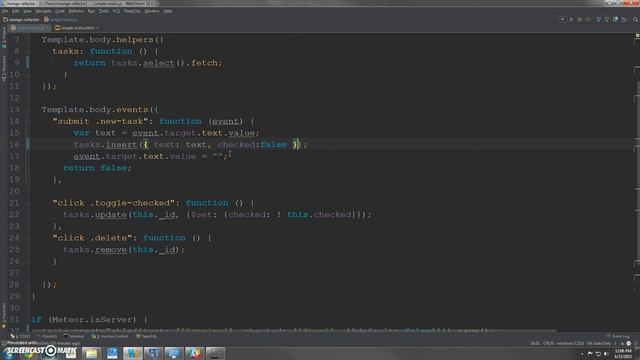Click the VCS update project icon

click(x=598, y=19)
